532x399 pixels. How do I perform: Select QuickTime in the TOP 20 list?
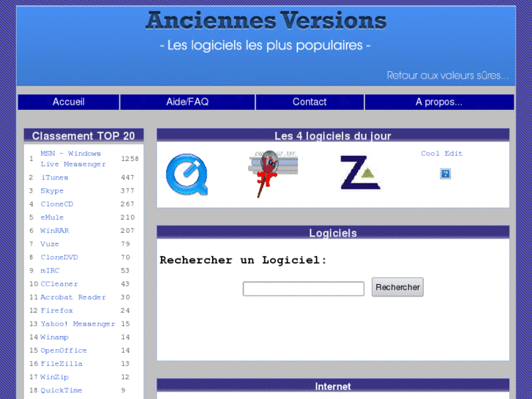[x=61, y=390]
